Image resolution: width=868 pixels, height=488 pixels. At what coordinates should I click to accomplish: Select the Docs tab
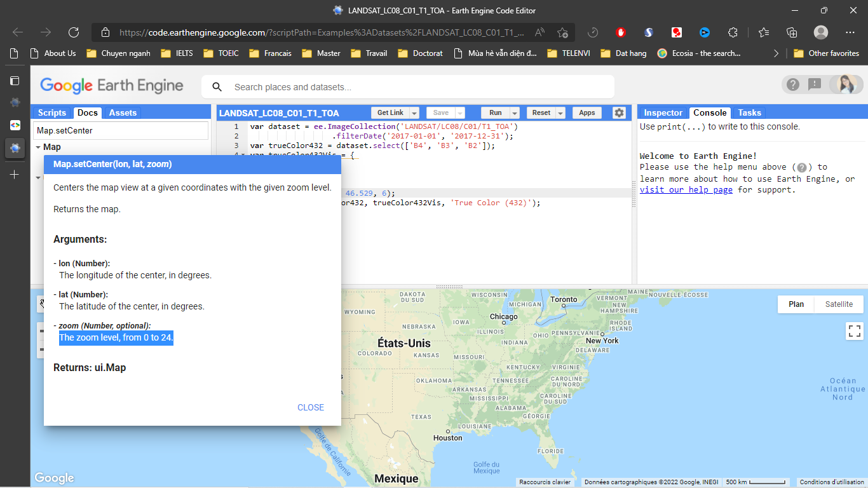click(88, 112)
